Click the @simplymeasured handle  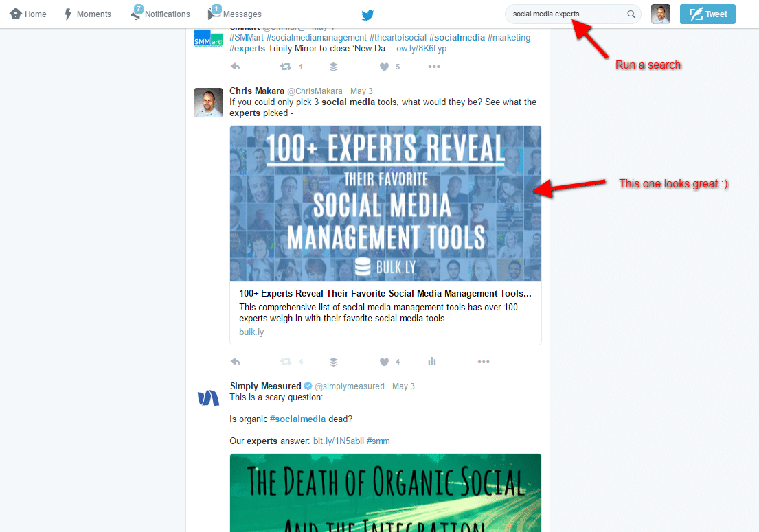point(350,386)
